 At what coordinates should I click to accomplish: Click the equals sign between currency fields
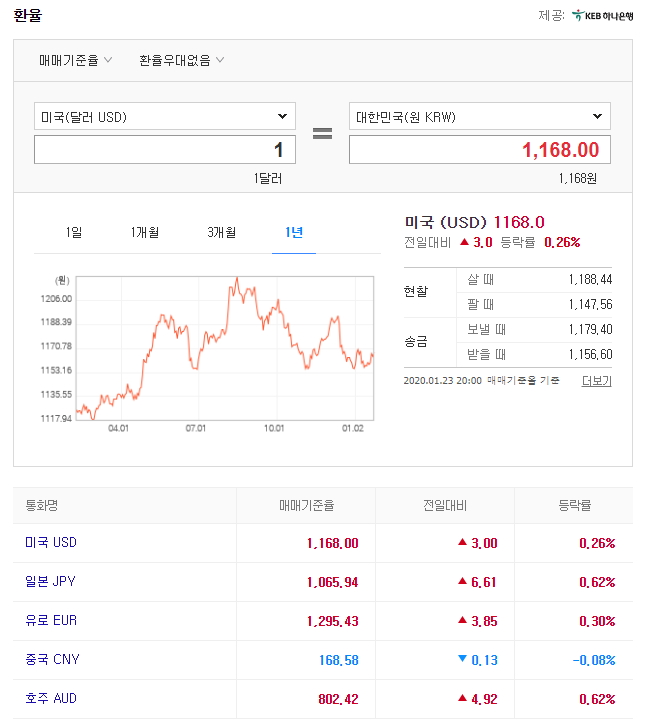tap(322, 134)
